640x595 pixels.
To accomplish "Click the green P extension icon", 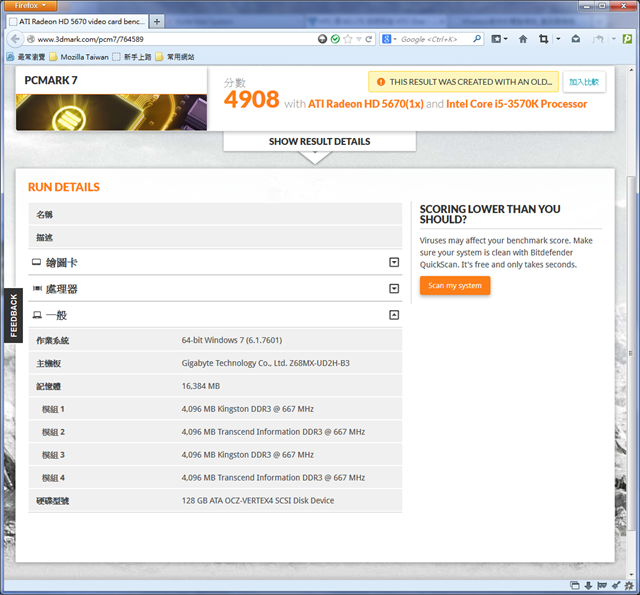I will [x=627, y=39].
